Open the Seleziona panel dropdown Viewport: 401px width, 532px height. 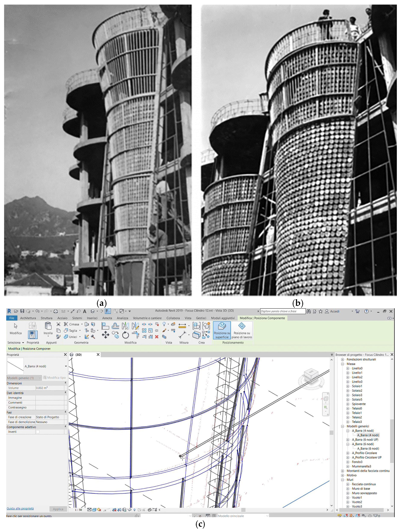(23, 343)
